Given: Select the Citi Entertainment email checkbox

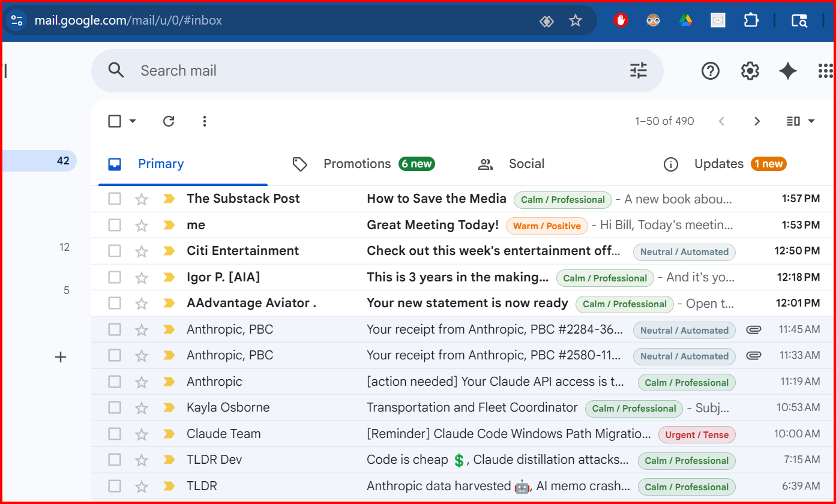Looking at the screenshot, I should (x=115, y=251).
